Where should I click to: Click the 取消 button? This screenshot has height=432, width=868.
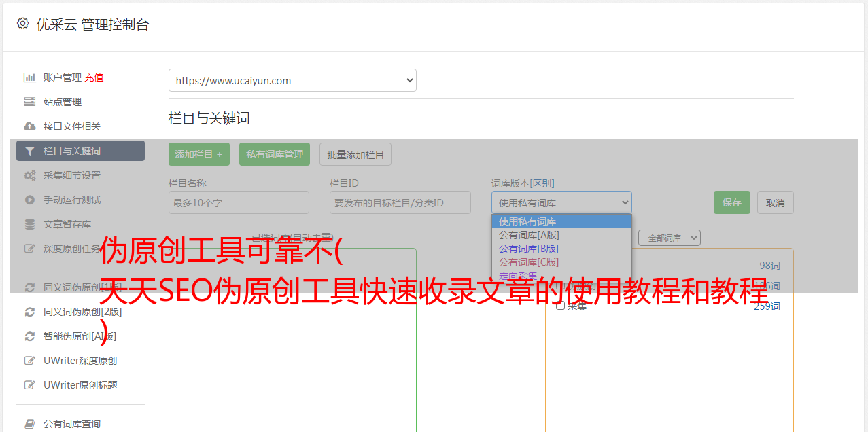[x=776, y=202]
